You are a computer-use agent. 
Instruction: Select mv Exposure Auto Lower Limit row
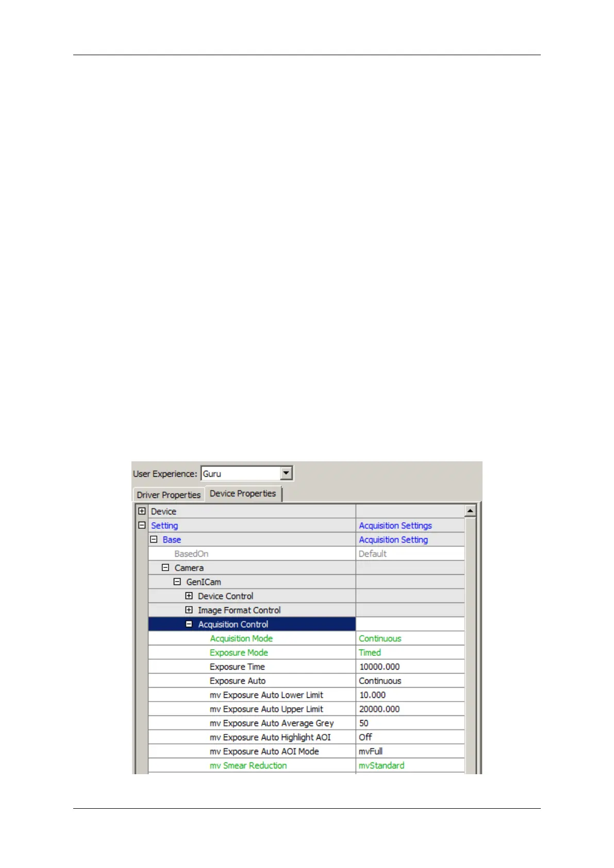coord(306,695)
